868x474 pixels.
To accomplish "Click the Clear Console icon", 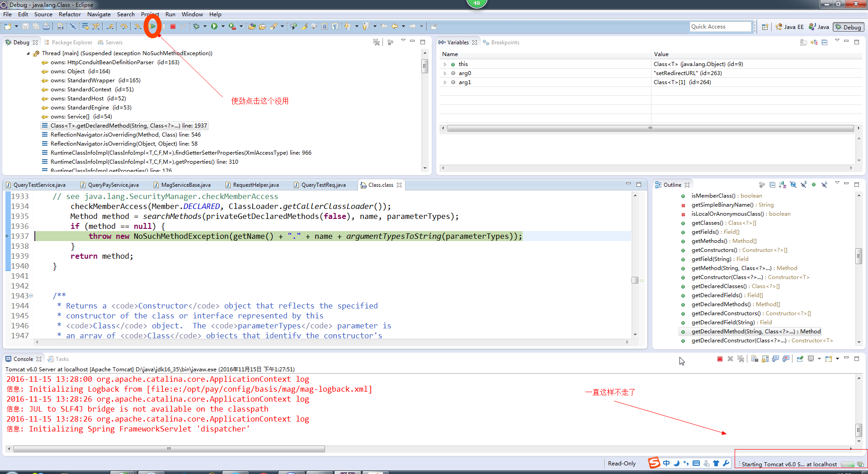I will pyautogui.click(x=755, y=359).
